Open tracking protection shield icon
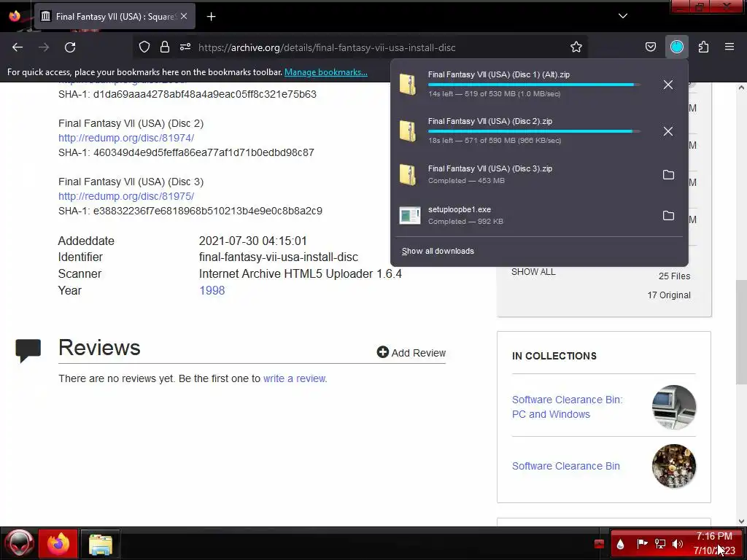The height and width of the screenshot is (560, 747). tap(144, 47)
